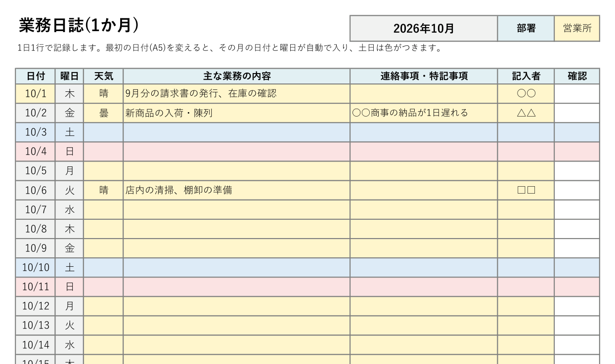Select the 新商品の入荷・陳列 cell
This screenshot has height=364, width=615.
pos(237,113)
